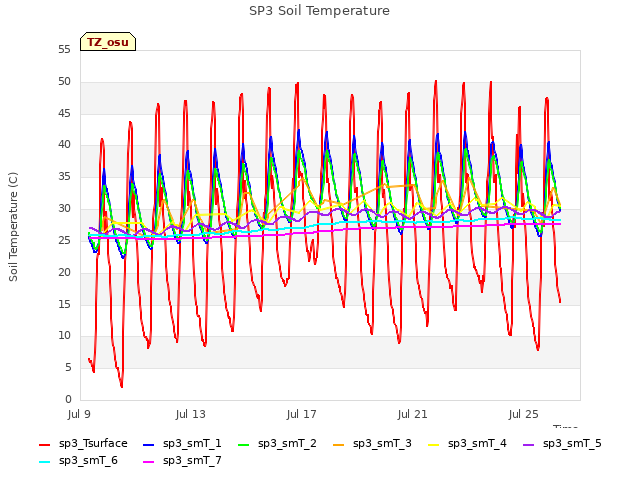This screenshot has width=640, height=480.
Task: Click the 15 y-axis tick label
Action: coord(64,304)
